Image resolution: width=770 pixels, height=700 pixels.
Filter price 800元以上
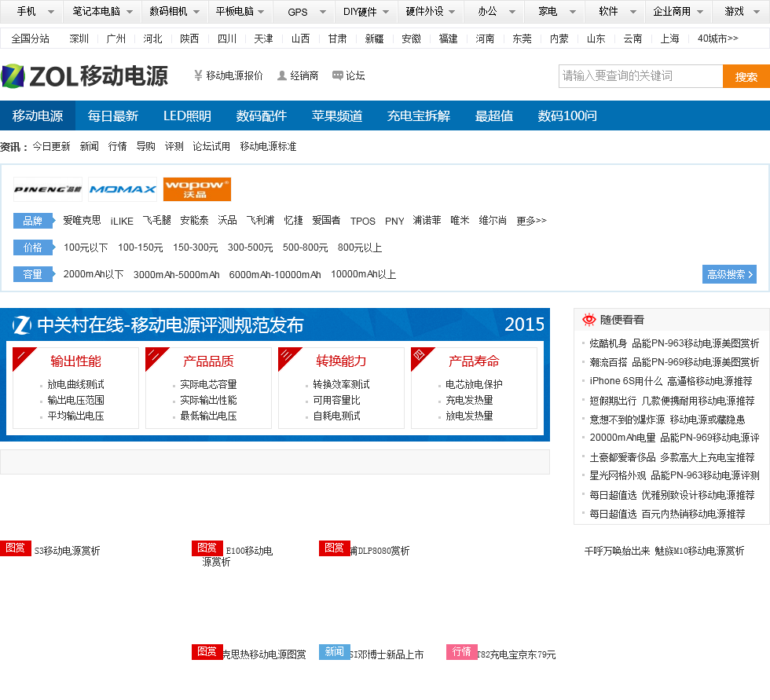(360, 247)
